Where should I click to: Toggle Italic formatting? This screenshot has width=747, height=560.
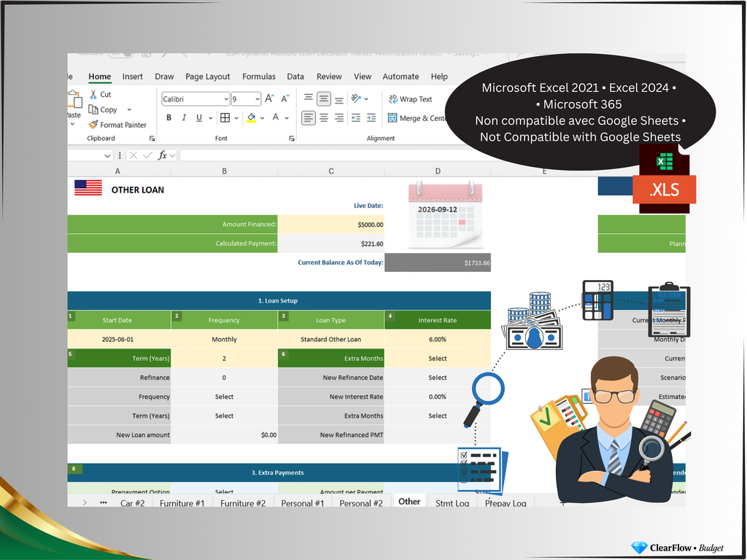click(x=184, y=117)
